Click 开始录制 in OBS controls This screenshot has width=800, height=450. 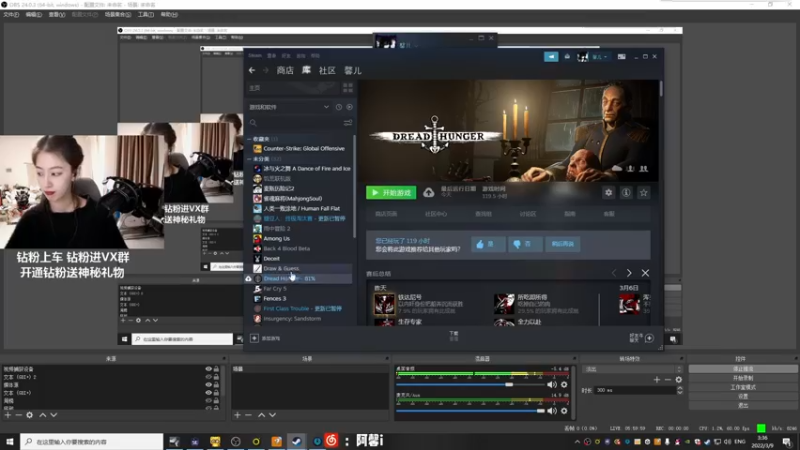(x=743, y=378)
